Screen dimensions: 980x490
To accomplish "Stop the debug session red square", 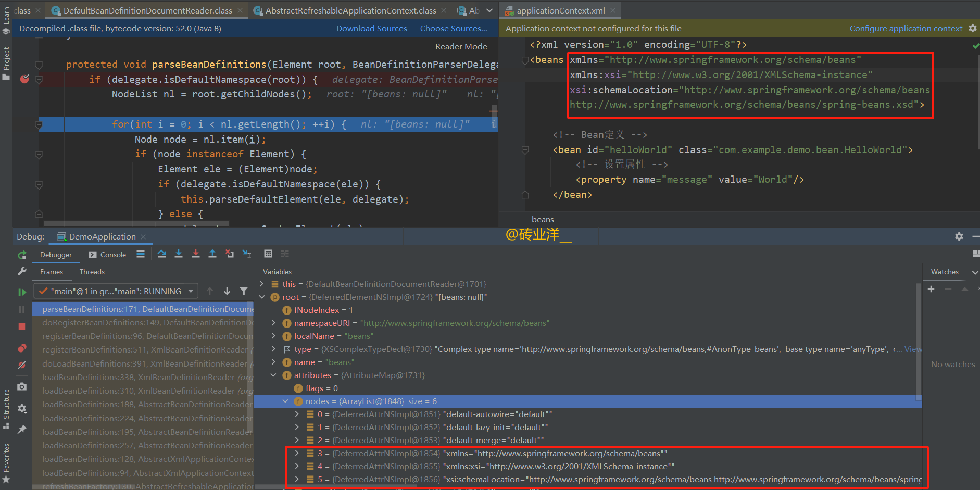I will (x=22, y=326).
